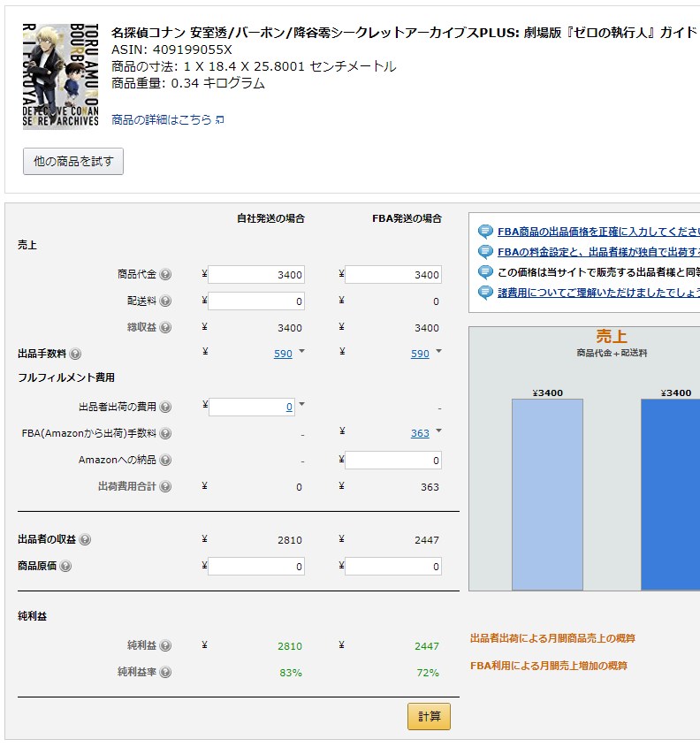Click help icon next to 出荷費用合計
The image size is (700, 747).
tap(165, 487)
